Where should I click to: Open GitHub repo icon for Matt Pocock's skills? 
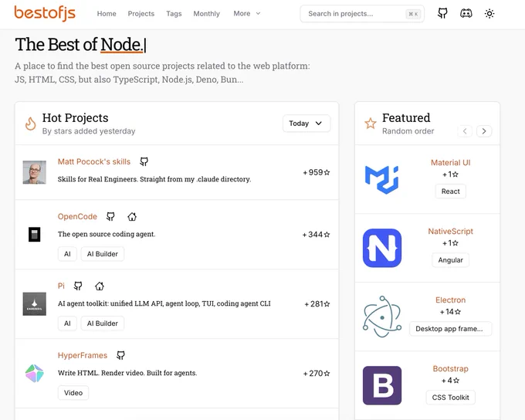pyautogui.click(x=144, y=162)
